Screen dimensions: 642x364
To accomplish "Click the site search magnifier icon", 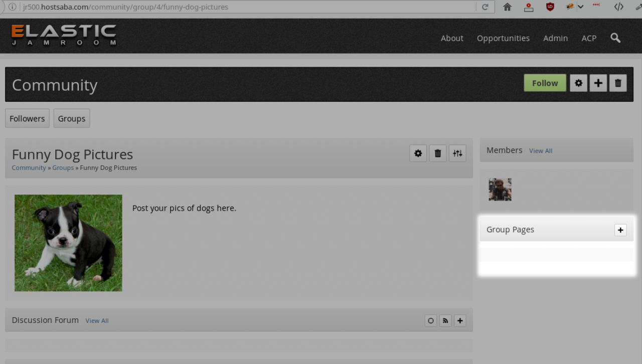I will [615, 38].
